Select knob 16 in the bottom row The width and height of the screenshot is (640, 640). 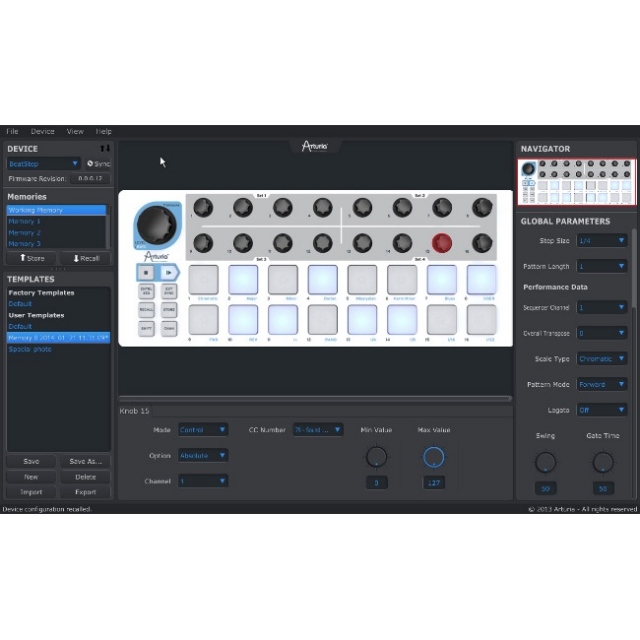coord(482,243)
